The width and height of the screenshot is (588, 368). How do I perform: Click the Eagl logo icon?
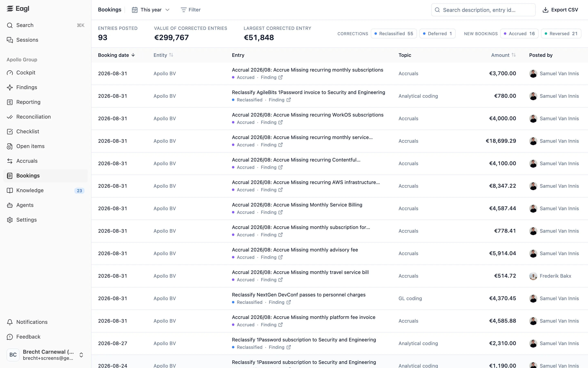10,9
